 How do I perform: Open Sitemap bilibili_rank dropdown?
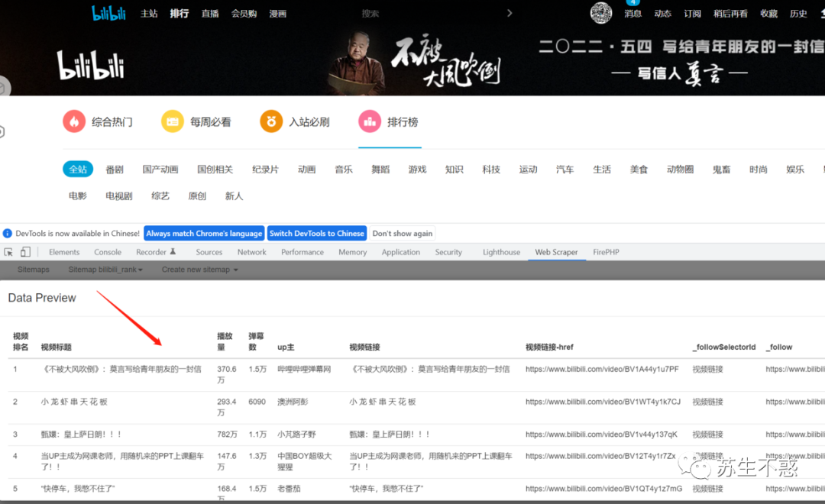pos(105,270)
